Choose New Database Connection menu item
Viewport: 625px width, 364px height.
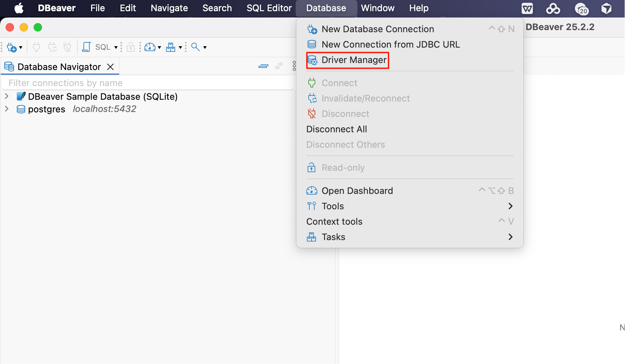tap(377, 29)
